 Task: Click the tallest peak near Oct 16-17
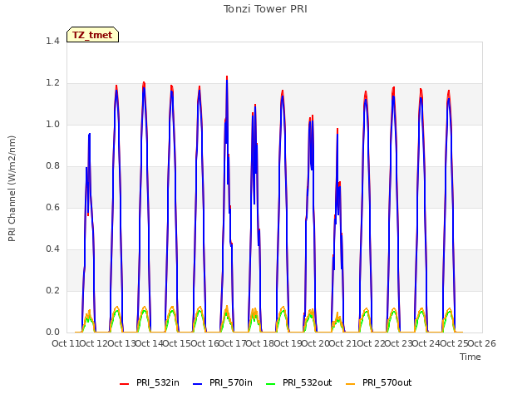click(x=227, y=77)
